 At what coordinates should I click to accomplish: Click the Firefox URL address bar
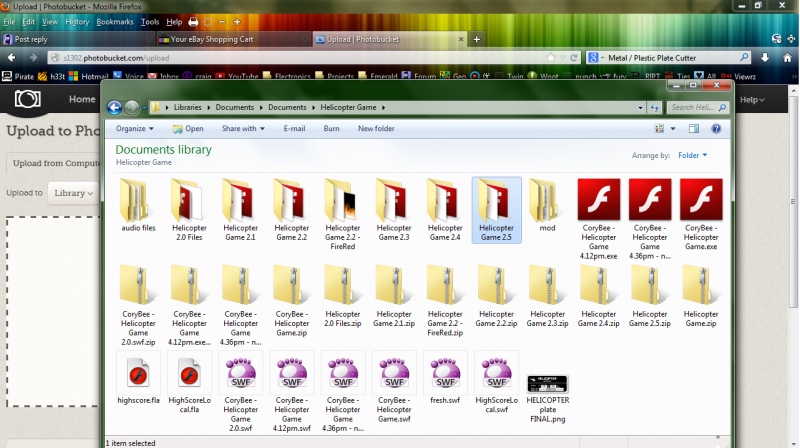coord(314,58)
